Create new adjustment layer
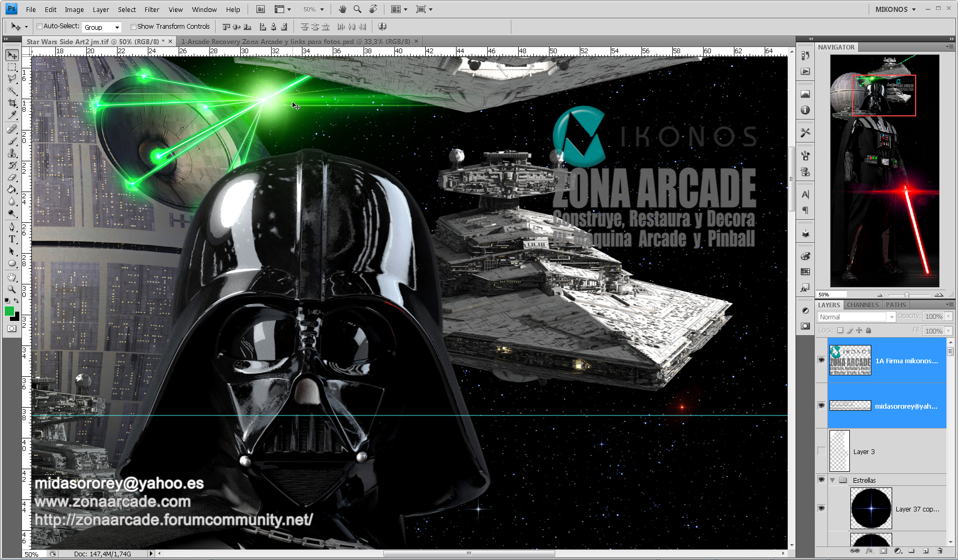The image size is (958, 560). (x=897, y=551)
